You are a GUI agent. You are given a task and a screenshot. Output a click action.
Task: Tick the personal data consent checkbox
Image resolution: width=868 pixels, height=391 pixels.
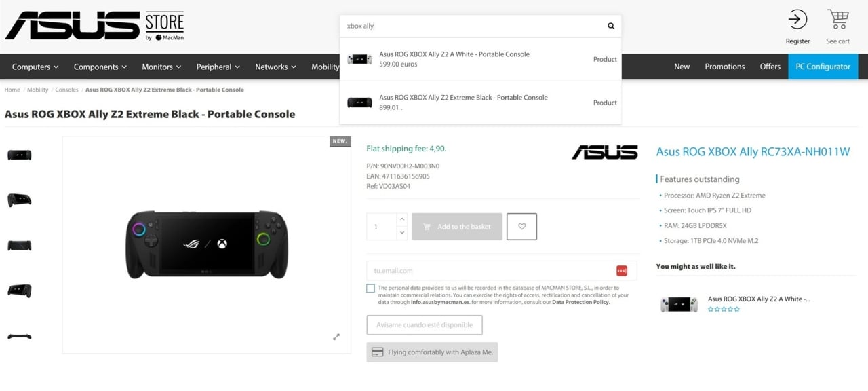[x=370, y=288]
